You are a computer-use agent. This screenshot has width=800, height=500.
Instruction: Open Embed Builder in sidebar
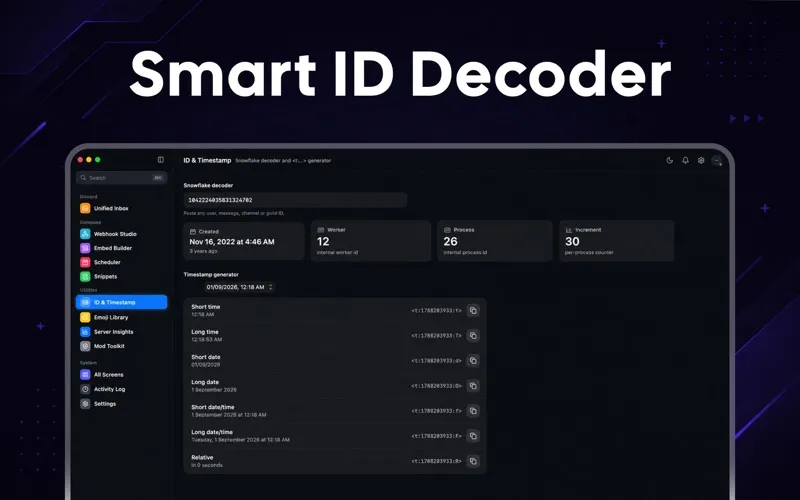(121, 248)
